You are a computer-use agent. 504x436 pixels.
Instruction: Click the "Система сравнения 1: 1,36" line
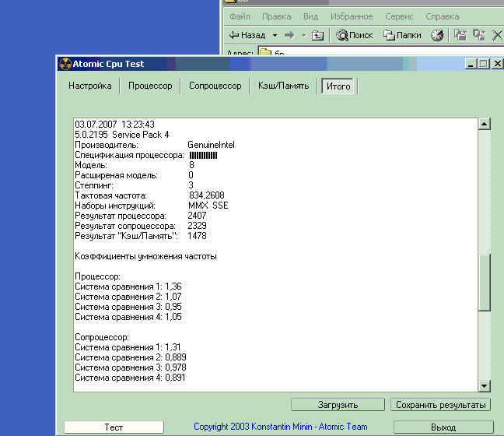128,287
